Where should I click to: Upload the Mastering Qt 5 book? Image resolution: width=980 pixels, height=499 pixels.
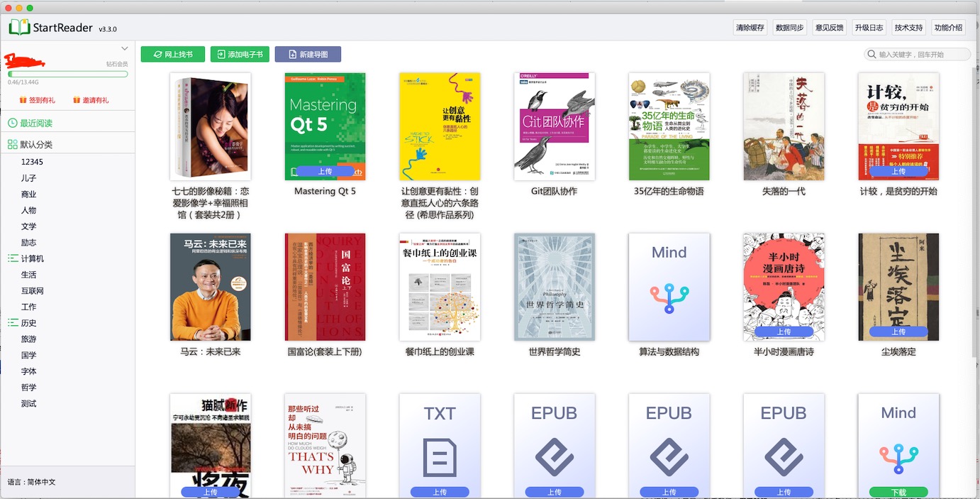pos(325,171)
